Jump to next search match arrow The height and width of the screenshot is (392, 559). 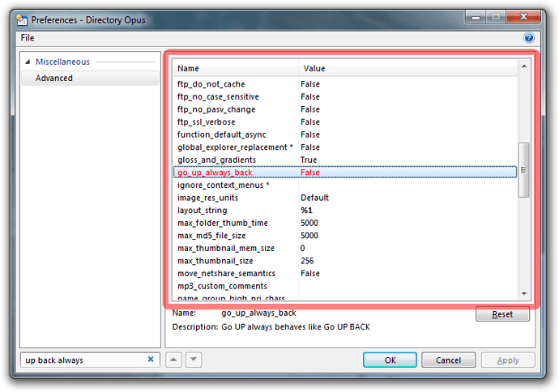pos(194,360)
